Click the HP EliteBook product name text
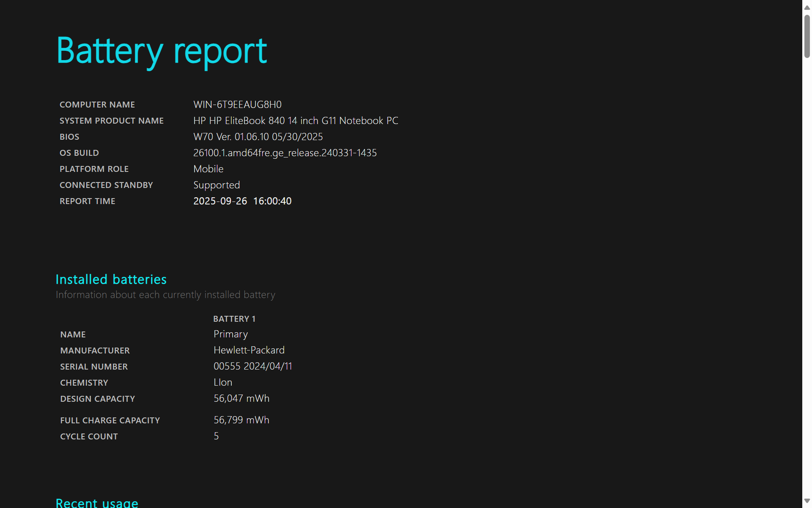This screenshot has width=812, height=508. click(296, 121)
